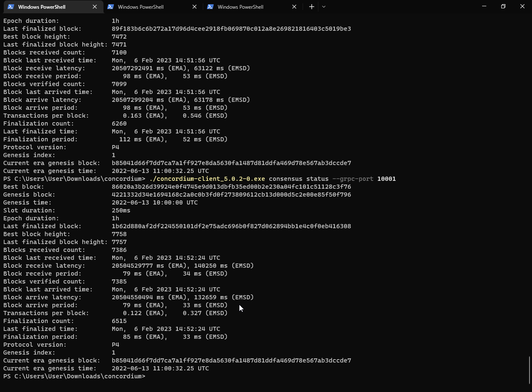Click the PowerShell icon on the second tab
This screenshot has height=392, width=532.
(111, 7)
